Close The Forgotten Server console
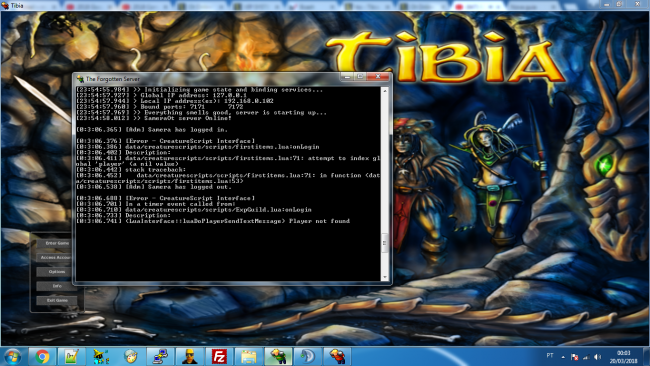Screen dimensions: 650x366 coord(378,77)
